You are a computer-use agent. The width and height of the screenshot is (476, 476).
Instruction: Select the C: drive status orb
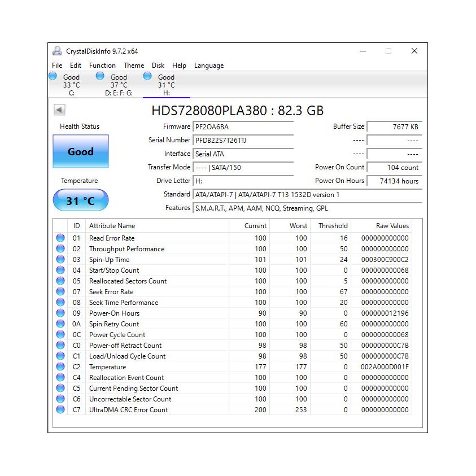click(53, 76)
